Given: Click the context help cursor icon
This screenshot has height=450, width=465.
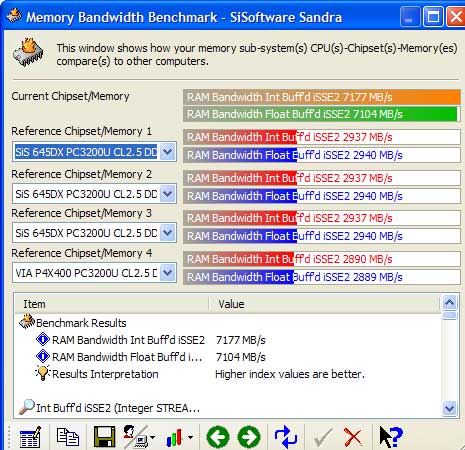Looking at the screenshot, I should point(391,437).
